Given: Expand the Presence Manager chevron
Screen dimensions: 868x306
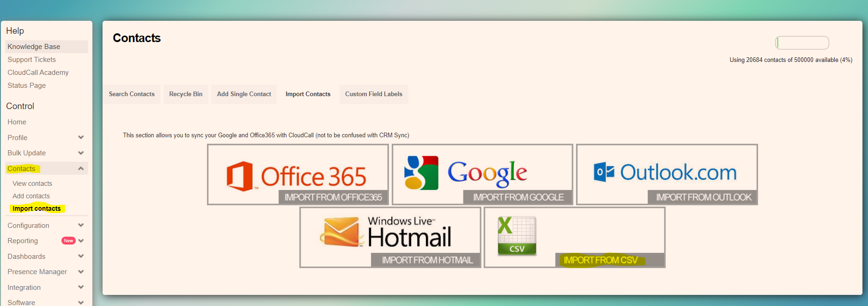Looking at the screenshot, I should (81, 272).
